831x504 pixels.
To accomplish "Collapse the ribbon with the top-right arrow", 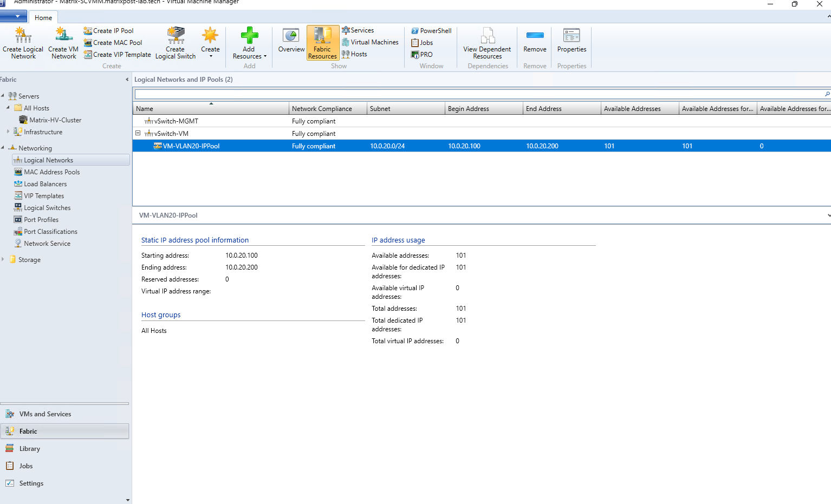I will pyautogui.click(x=828, y=17).
